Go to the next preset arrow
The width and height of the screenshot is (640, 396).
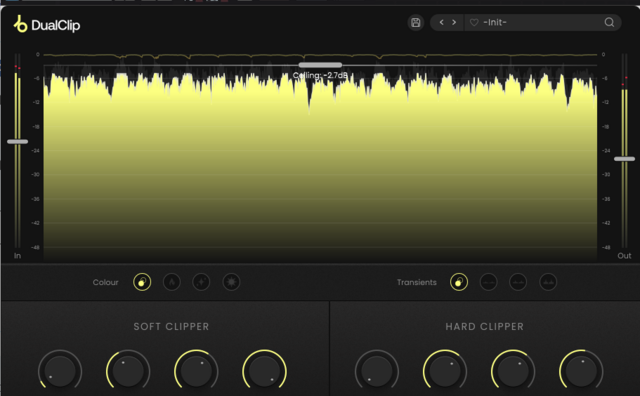[x=454, y=22]
